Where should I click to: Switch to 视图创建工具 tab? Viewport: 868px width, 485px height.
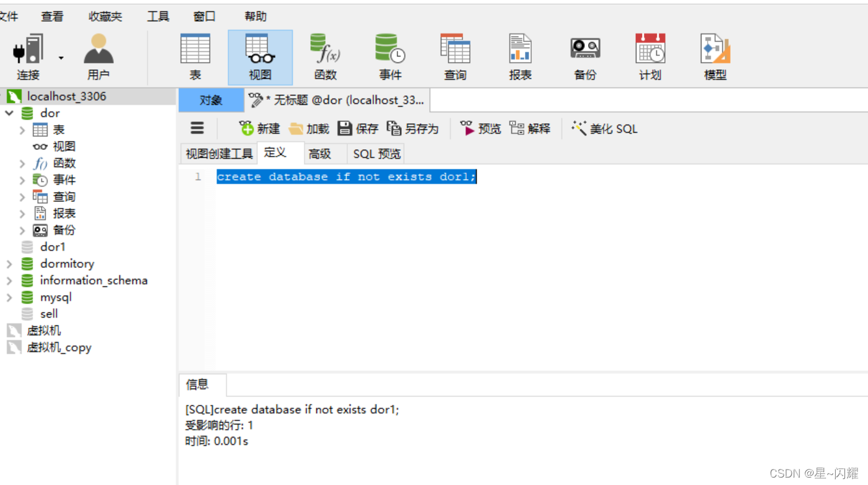tap(219, 154)
